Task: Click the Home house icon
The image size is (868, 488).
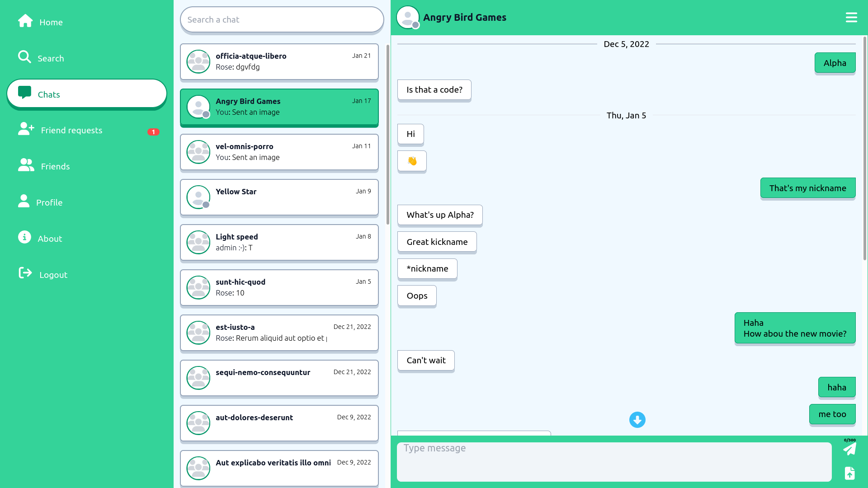Action: click(x=25, y=21)
